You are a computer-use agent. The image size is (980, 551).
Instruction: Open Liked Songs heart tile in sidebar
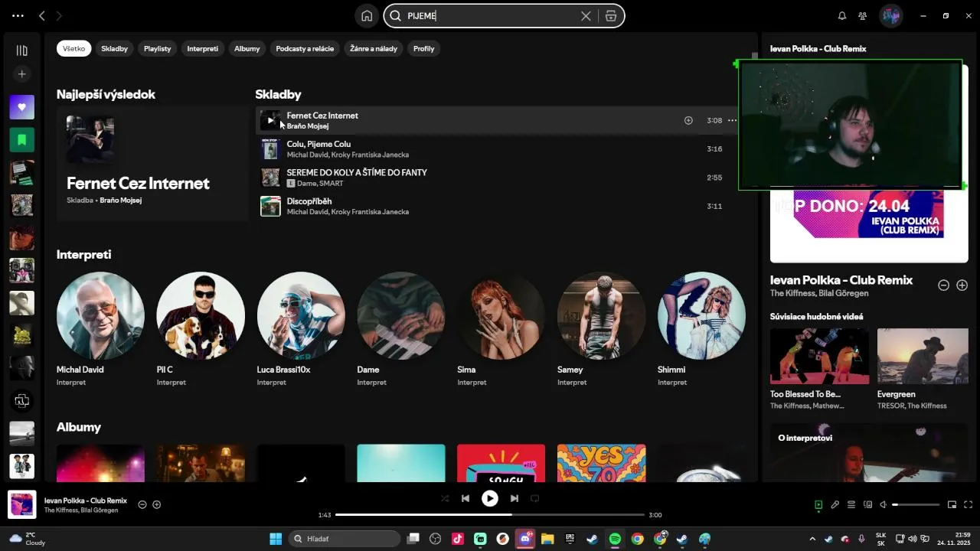[x=21, y=107]
